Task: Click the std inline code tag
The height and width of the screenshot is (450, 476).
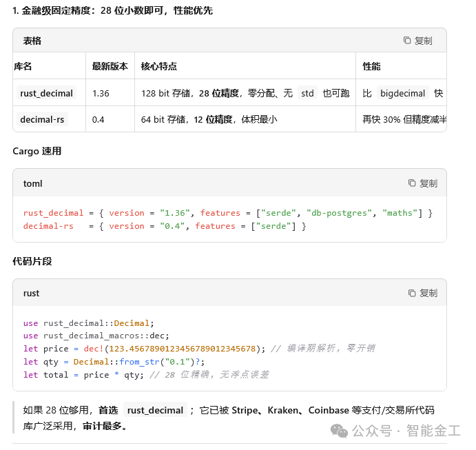Action: (307, 93)
